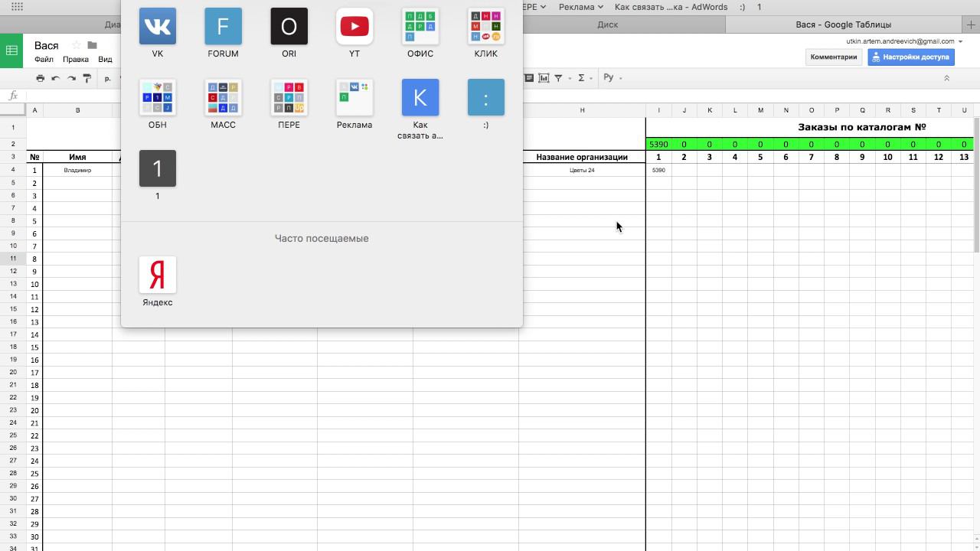Screen dimensions: 980x551
Task: Select row header 11
Action: (x=13, y=259)
